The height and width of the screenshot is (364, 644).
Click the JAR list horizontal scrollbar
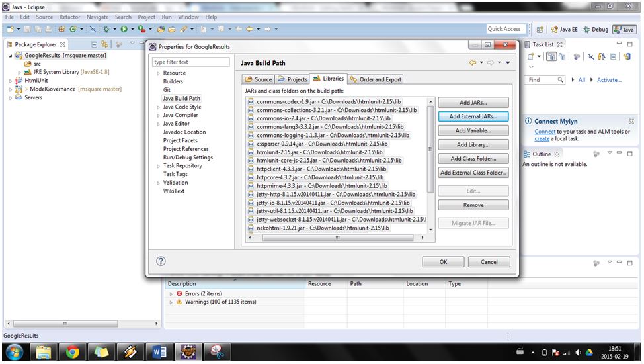337,238
